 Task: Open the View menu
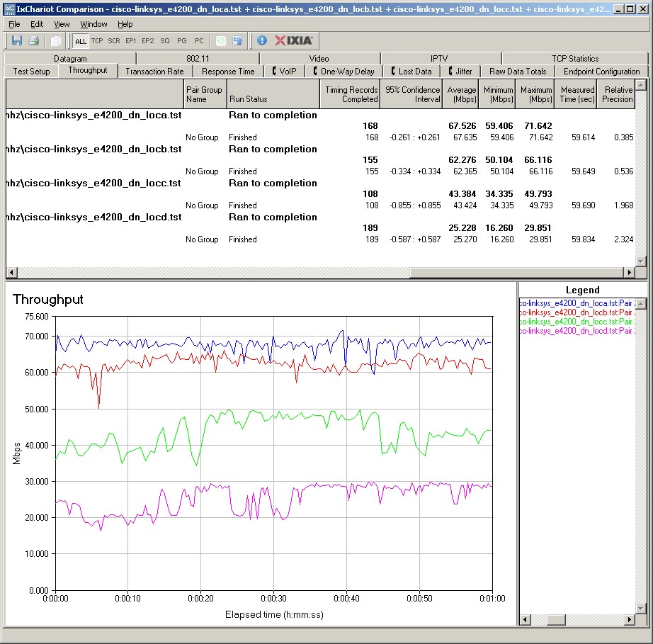coord(62,24)
